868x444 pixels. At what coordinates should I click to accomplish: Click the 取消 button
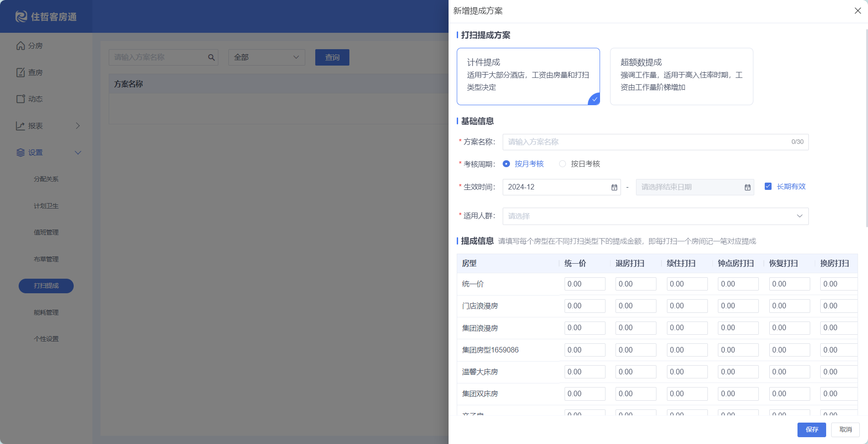coord(845,429)
